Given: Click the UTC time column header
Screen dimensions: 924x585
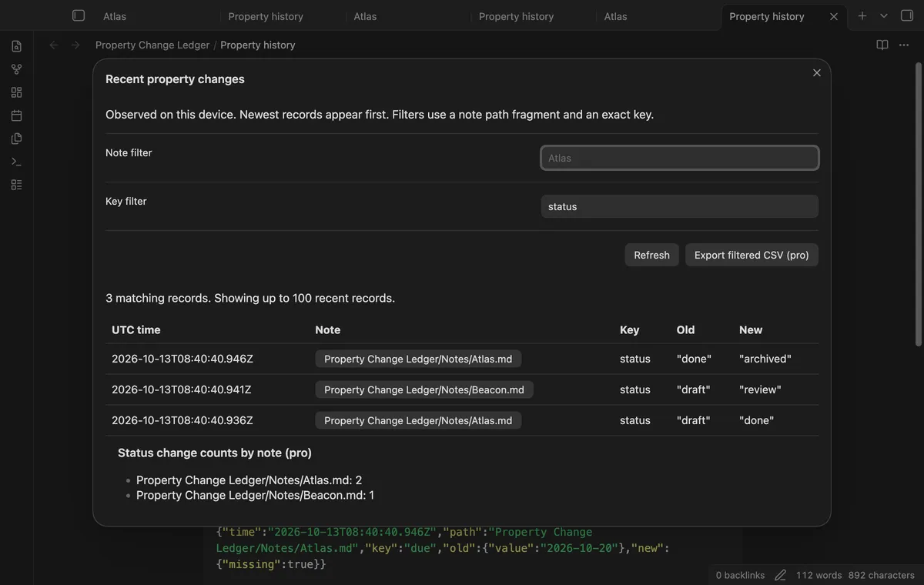Looking at the screenshot, I should point(136,329).
